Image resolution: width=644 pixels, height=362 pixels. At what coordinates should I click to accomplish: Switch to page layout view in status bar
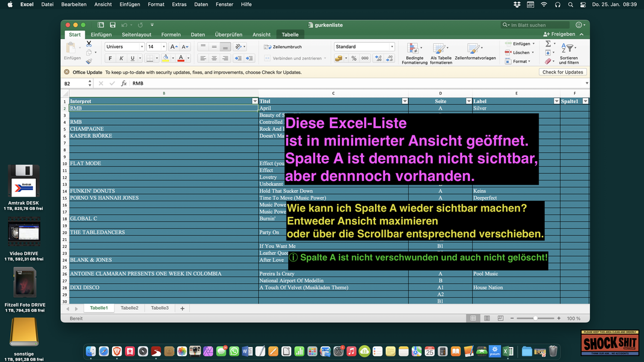coord(487,318)
